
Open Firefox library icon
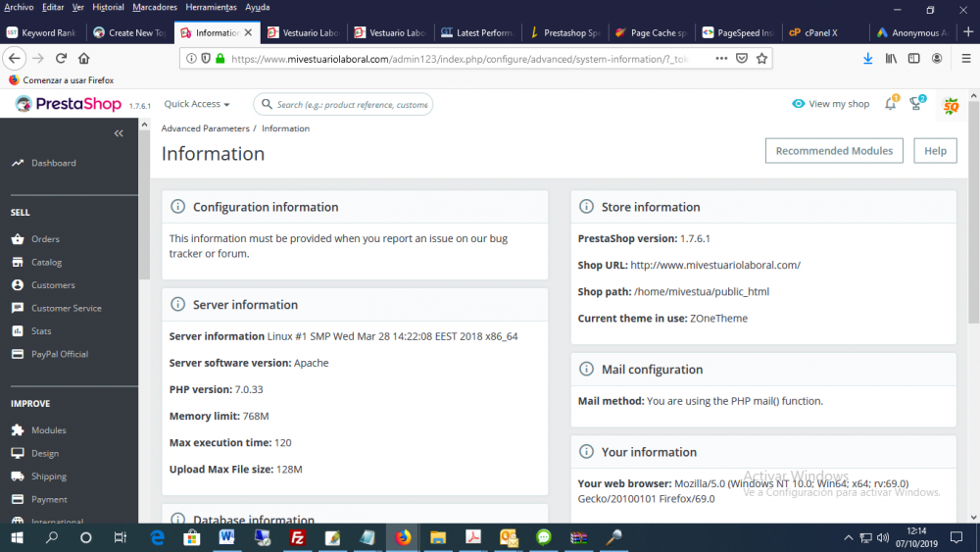(x=891, y=58)
